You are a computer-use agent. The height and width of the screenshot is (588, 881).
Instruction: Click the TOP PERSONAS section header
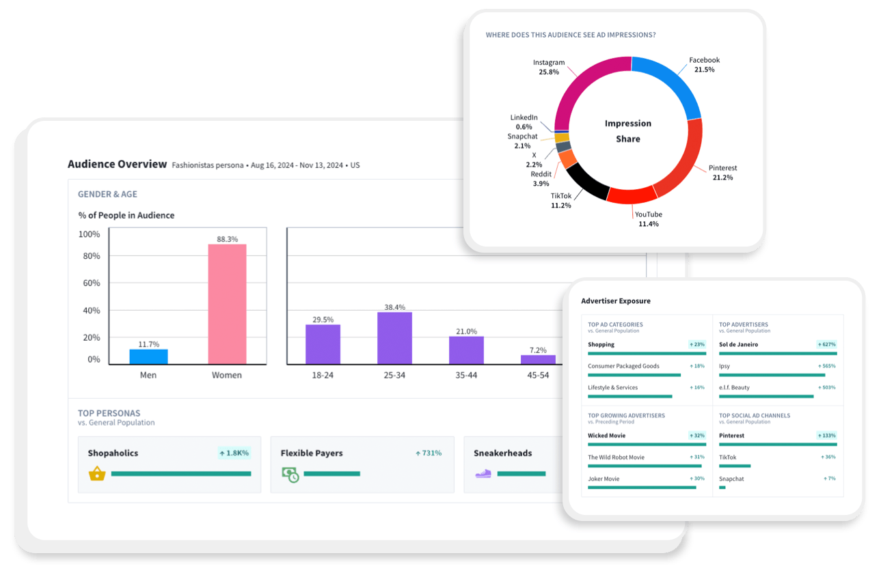(x=109, y=413)
